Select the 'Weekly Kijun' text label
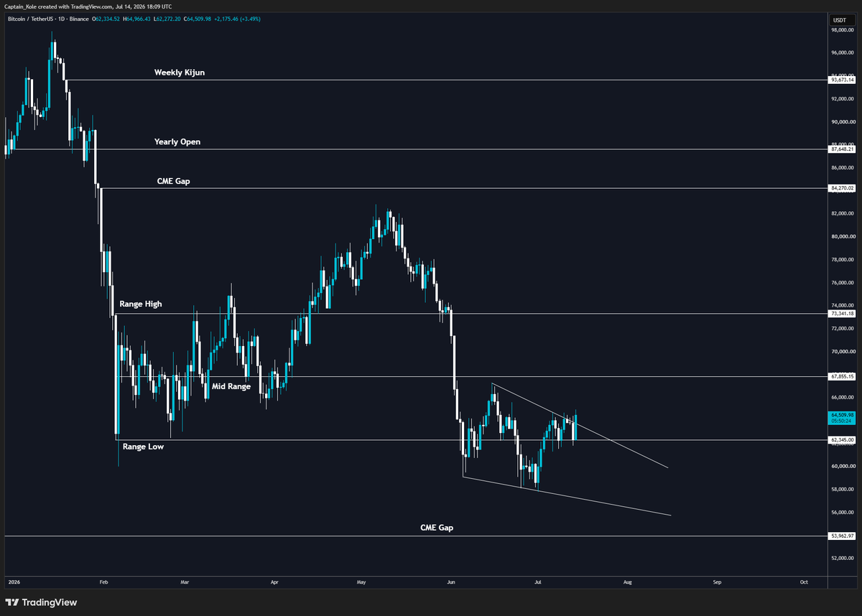This screenshot has height=616, width=862. 180,73
